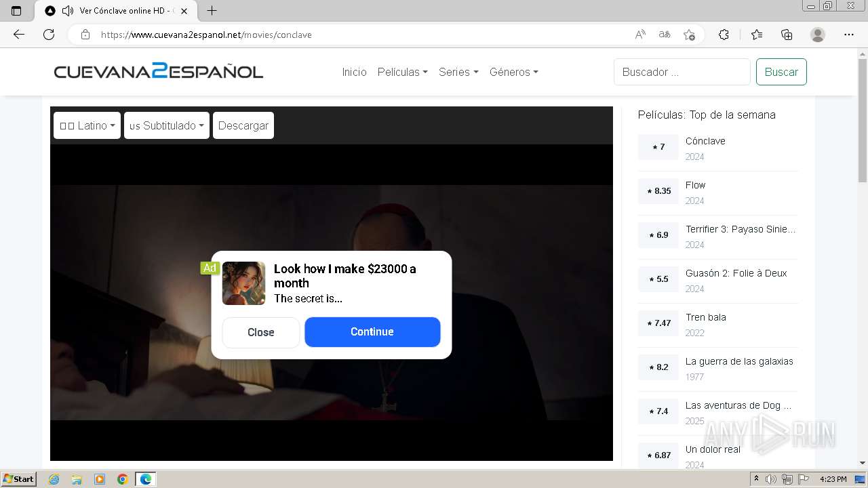This screenshot has height=488, width=868.
Task: Show hidden system tray icons
Action: tap(757, 479)
